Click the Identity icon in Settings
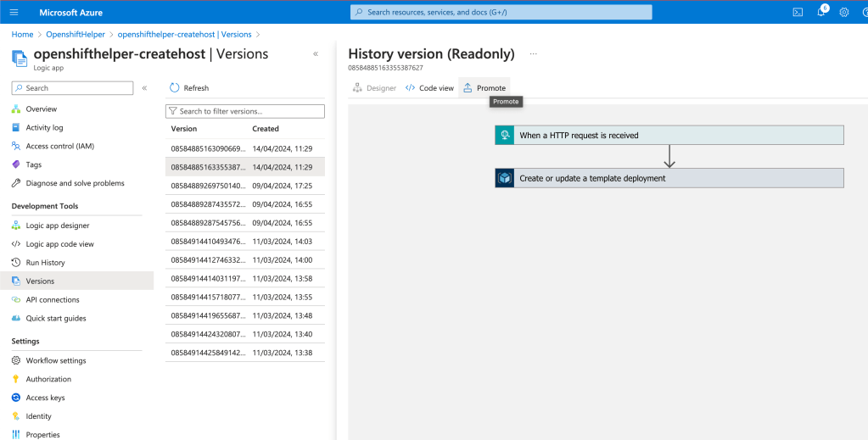Viewport: 868px width, 440px height. click(x=16, y=416)
